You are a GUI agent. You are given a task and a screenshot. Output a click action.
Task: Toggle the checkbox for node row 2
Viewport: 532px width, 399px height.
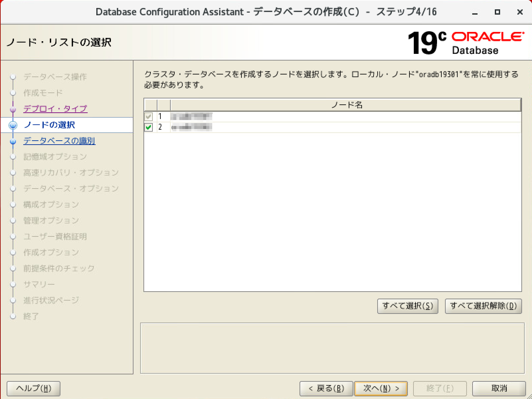click(x=148, y=127)
